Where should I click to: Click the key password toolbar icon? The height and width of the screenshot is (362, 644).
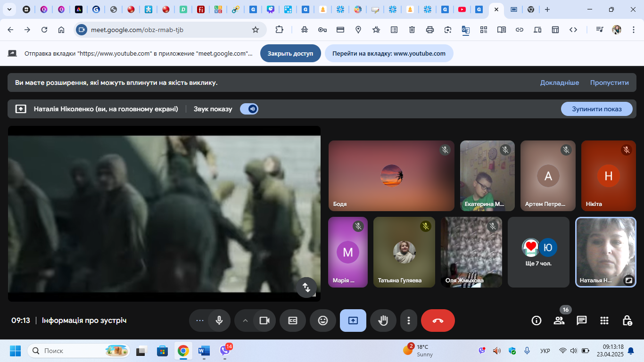322,30
